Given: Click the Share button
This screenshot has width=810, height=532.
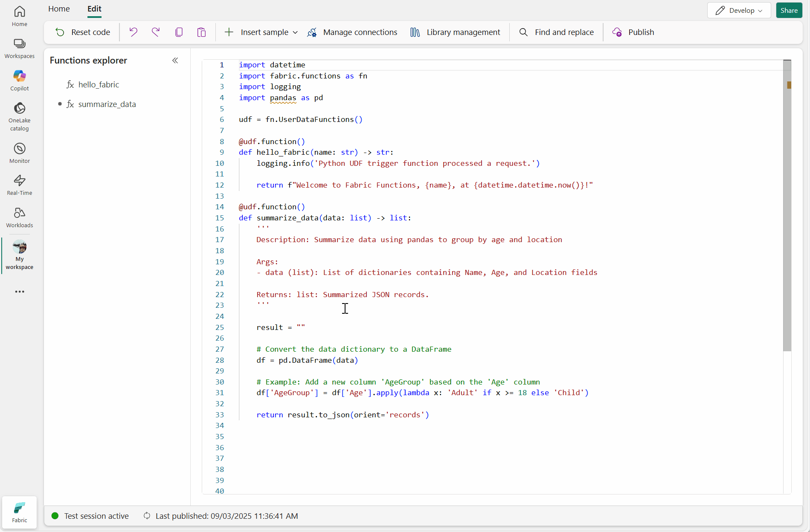Looking at the screenshot, I should coord(789,10).
